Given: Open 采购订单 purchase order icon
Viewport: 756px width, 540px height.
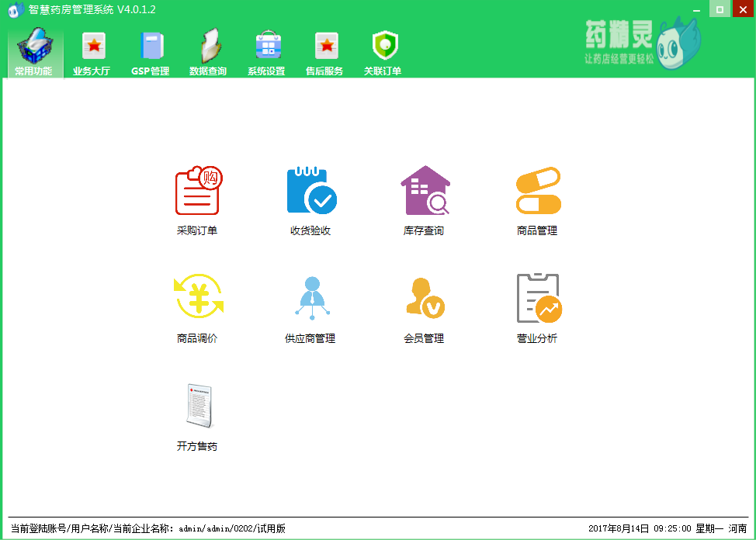Looking at the screenshot, I should [x=199, y=191].
